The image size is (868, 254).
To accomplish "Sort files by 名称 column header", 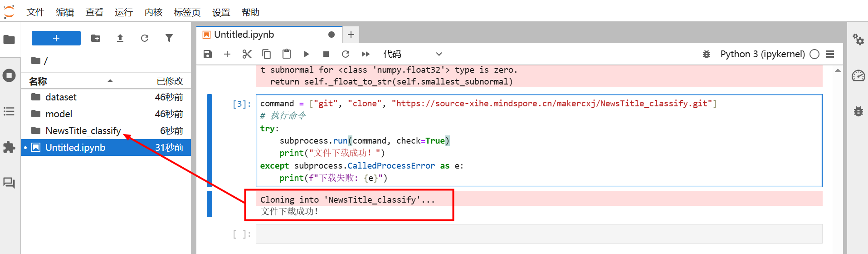I will 72,81.
